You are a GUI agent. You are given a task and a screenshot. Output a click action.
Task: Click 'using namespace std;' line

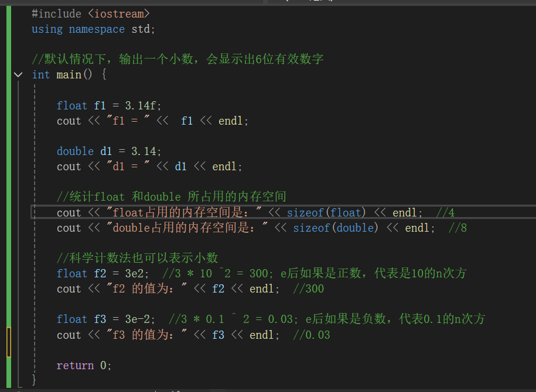pos(93,29)
